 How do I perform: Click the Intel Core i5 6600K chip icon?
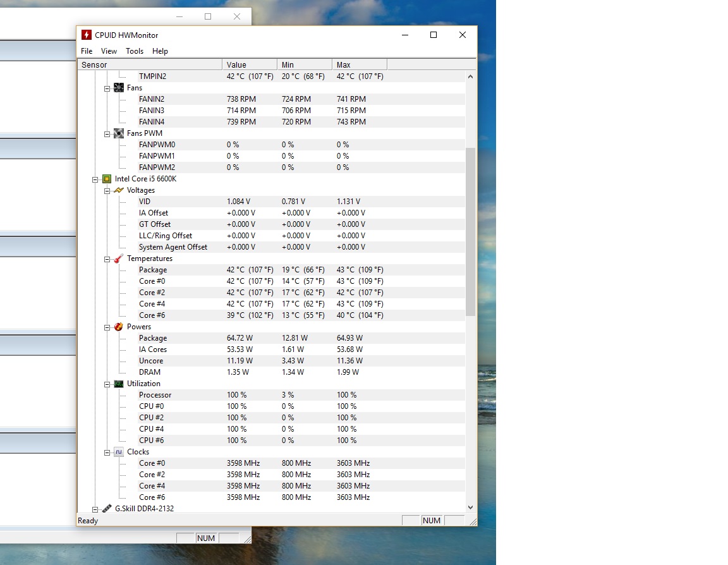107,179
